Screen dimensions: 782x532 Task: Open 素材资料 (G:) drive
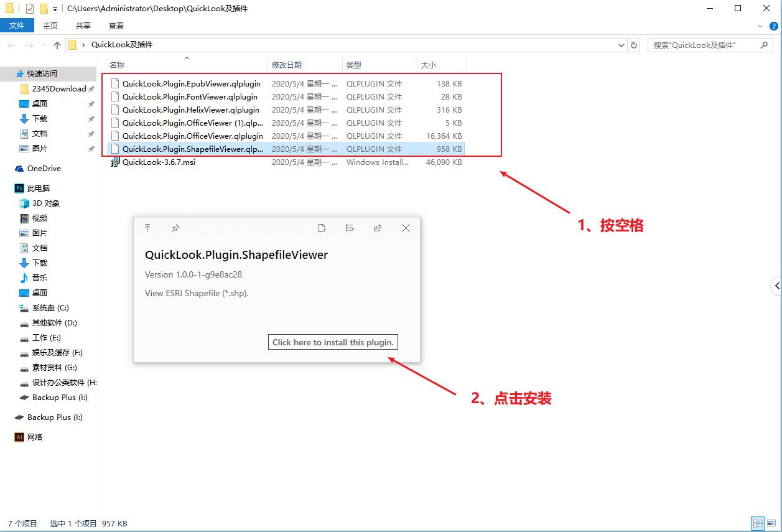click(x=55, y=367)
